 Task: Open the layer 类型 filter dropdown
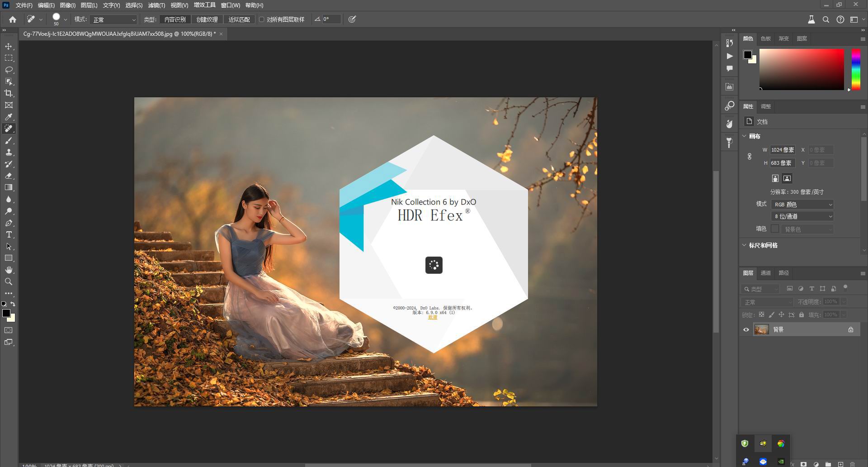760,289
